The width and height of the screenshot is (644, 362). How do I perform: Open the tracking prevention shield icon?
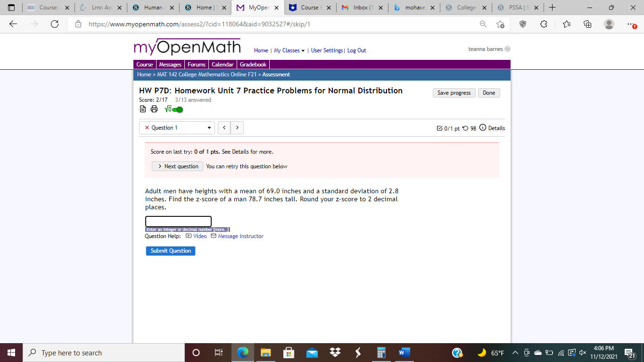523,24
